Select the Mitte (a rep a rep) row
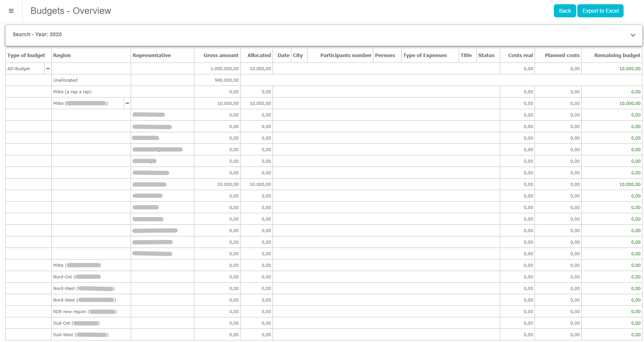Viewport: 644px width, 342px height. 72,92
